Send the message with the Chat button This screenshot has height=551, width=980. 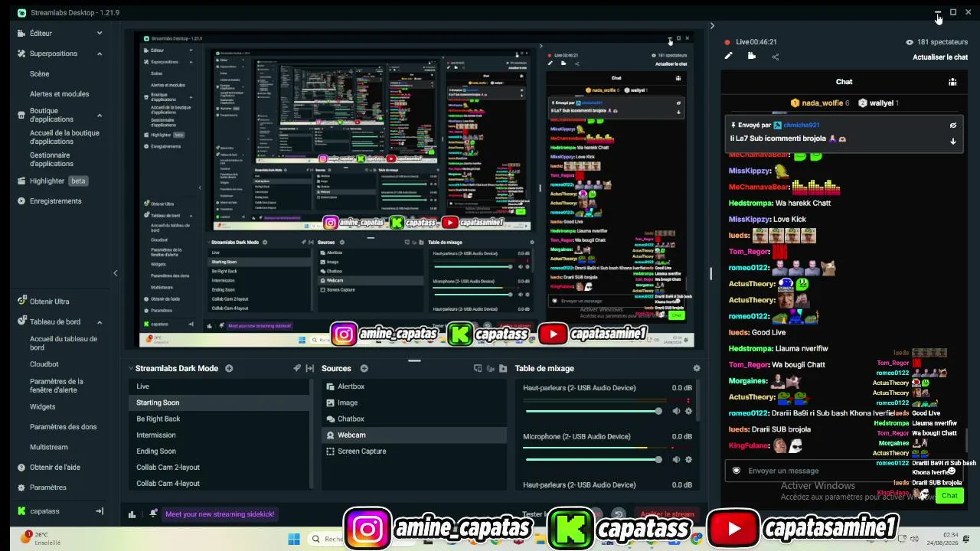tap(949, 495)
